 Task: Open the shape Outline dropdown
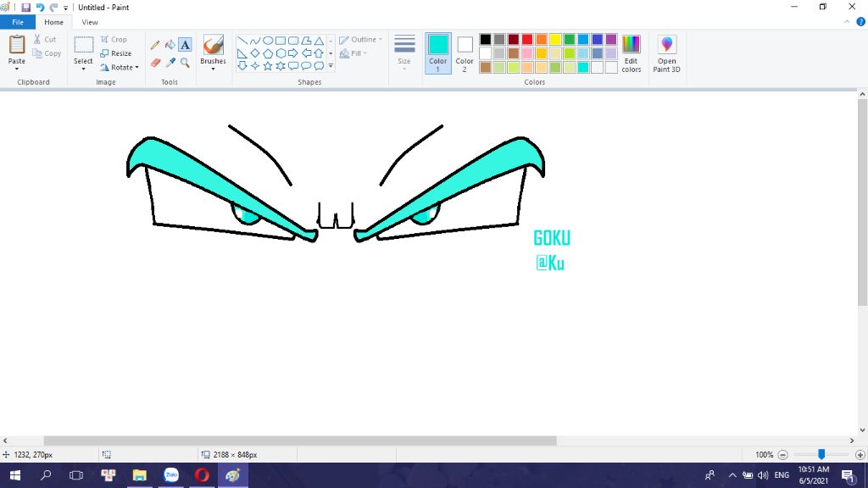(360, 39)
